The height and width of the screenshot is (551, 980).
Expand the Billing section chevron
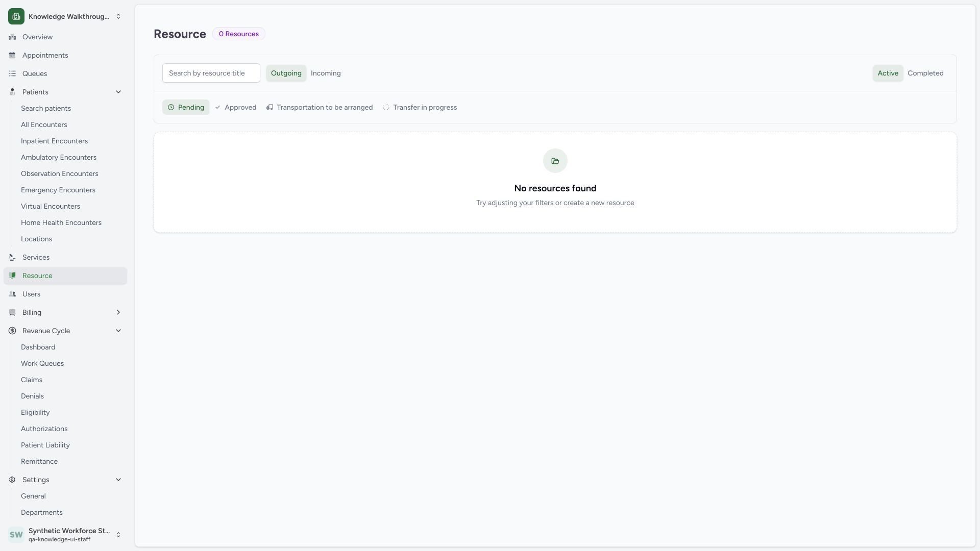click(x=118, y=313)
